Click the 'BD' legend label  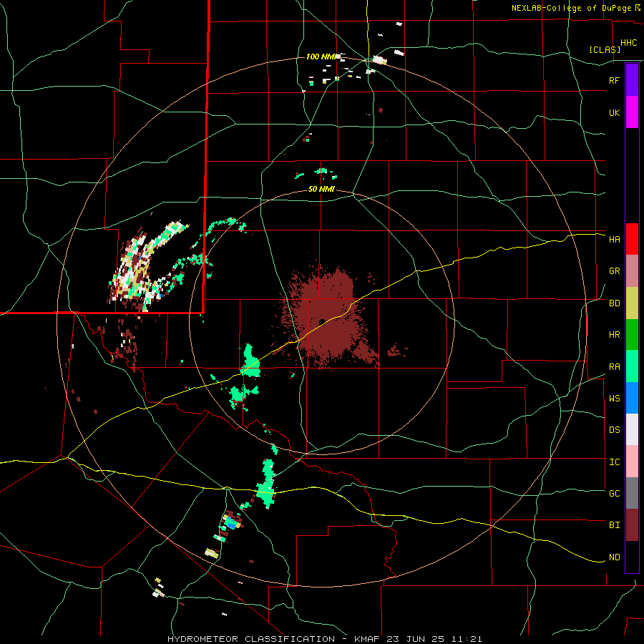click(614, 303)
